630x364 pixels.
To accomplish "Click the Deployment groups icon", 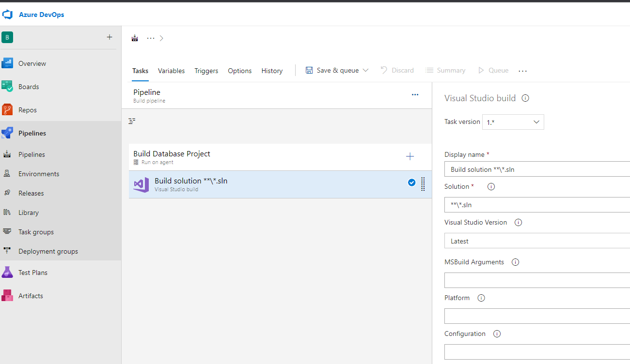I will (7, 251).
